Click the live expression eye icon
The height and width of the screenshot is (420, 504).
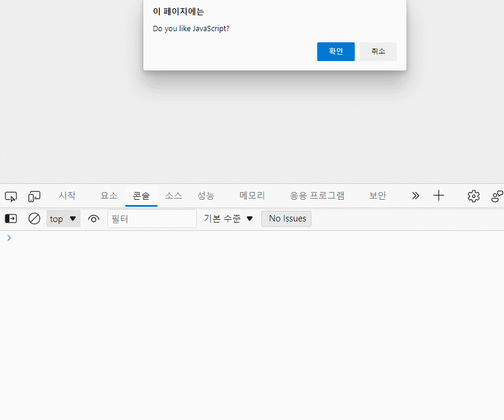tap(93, 219)
